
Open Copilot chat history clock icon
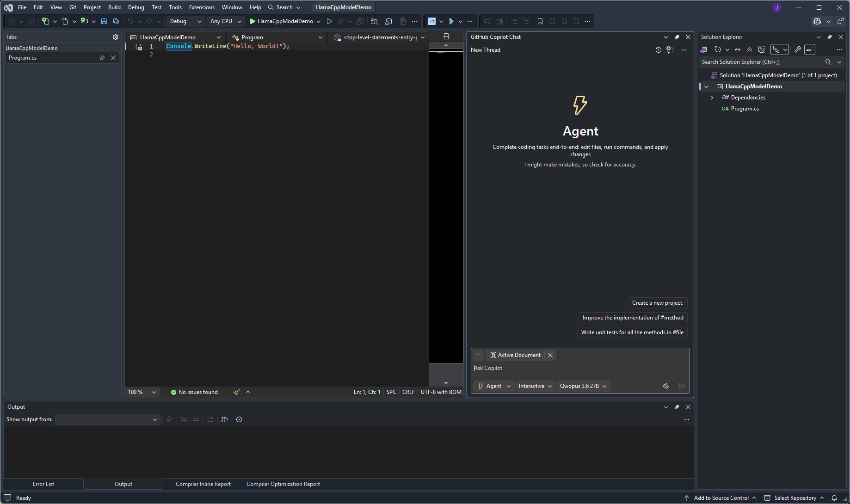(x=659, y=50)
